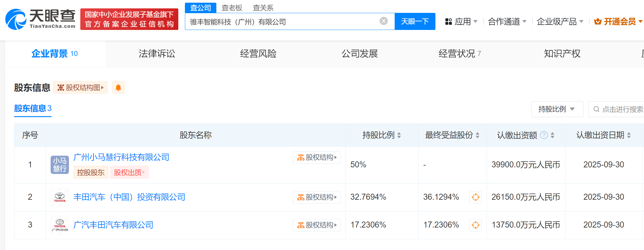Sort table by 持股比例 column

[399, 135]
